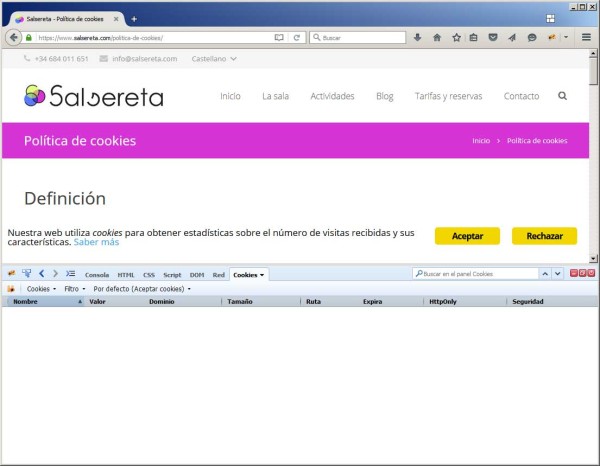Switch to the CSS tab
The height and width of the screenshot is (466, 600).
click(x=149, y=275)
